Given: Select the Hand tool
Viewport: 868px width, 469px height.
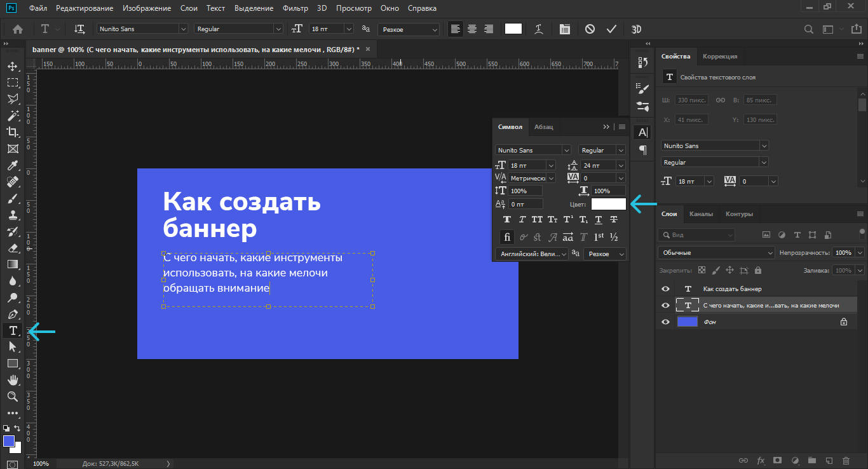Looking at the screenshot, I should (x=12, y=380).
